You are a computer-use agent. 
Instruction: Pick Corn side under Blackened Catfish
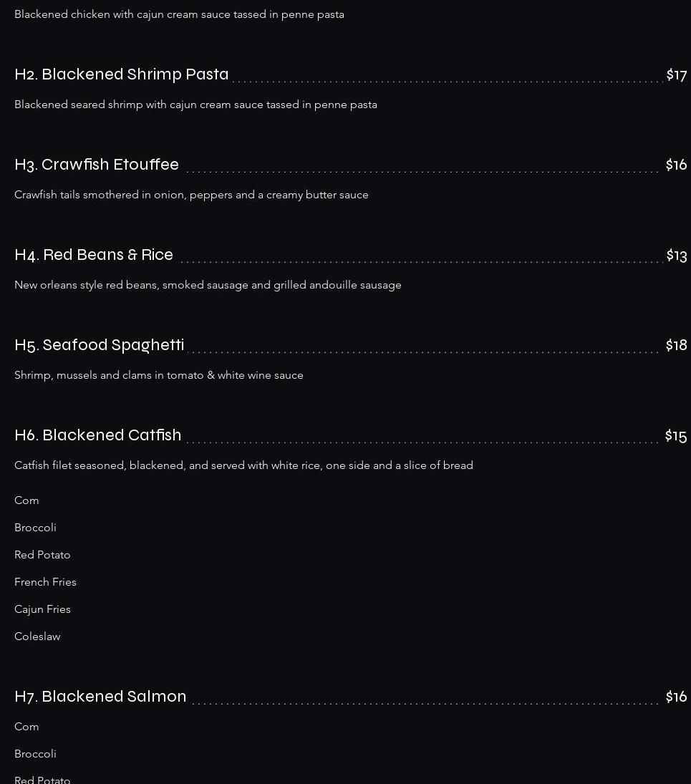pos(26,500)
